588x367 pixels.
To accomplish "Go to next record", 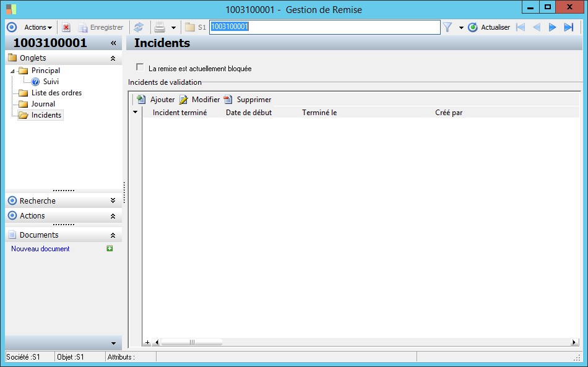I will pos(552,27).
